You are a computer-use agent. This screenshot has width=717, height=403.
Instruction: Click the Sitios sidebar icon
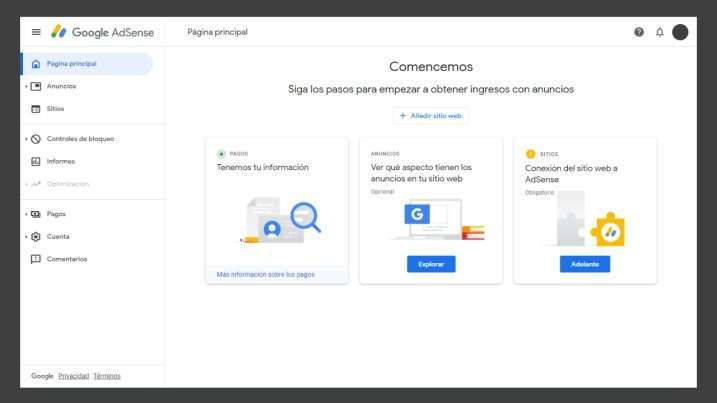36,109
